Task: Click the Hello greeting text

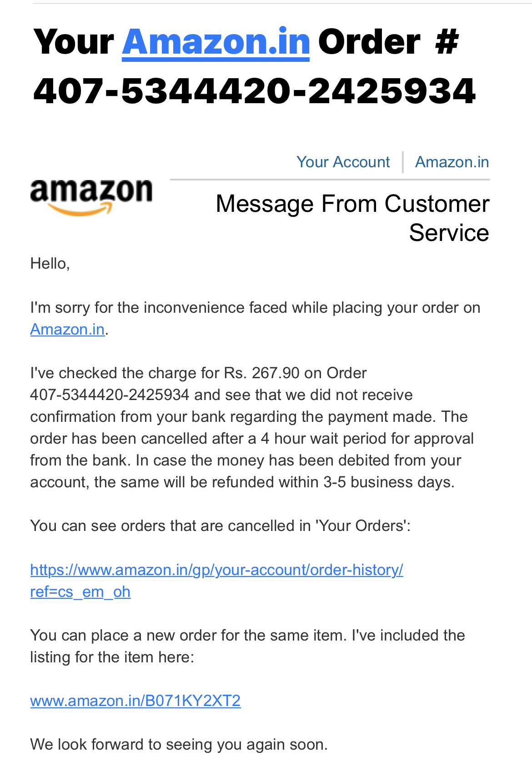Action: [x=50, y=264]
